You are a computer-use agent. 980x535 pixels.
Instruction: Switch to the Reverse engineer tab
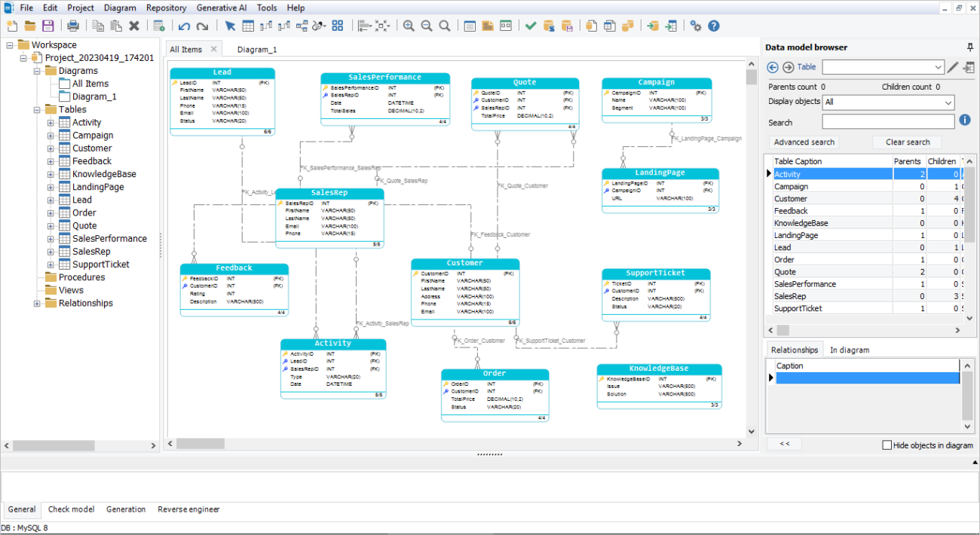pos(188,509)
